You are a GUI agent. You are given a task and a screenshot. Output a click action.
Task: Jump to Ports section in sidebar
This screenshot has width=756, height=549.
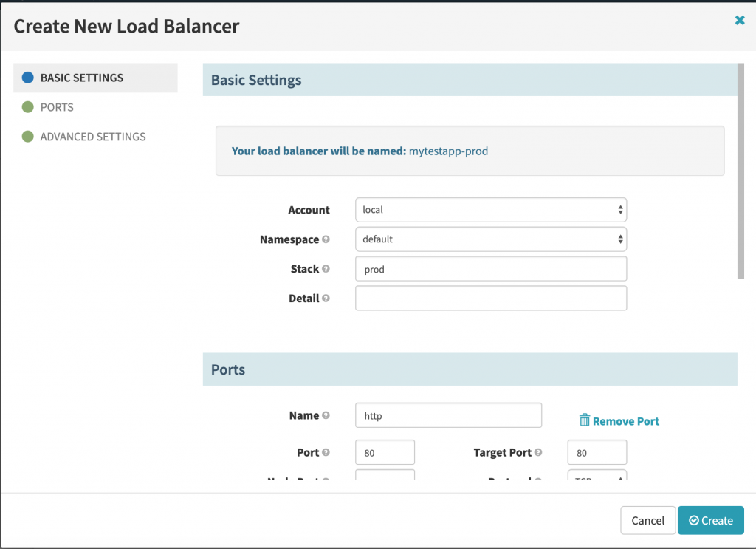[x=57, y=107]
